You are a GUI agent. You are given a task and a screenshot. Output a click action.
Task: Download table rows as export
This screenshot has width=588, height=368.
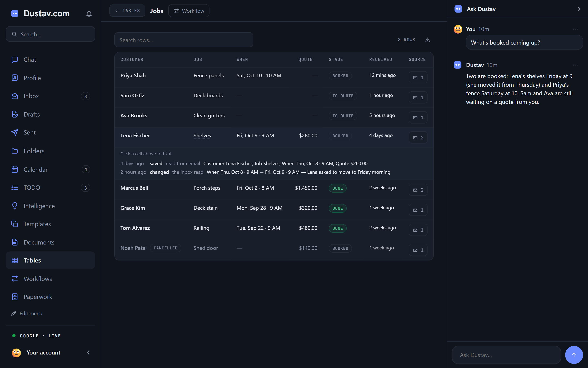428,40
